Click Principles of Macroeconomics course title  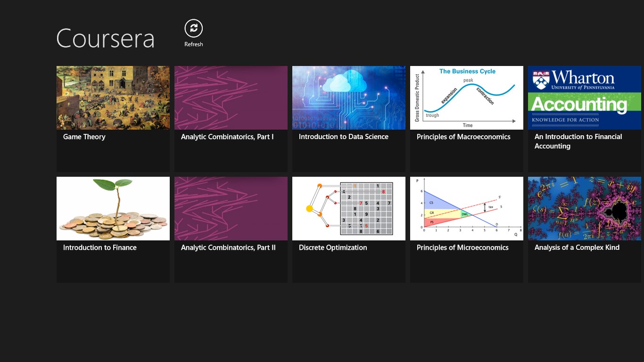[463, 137]
